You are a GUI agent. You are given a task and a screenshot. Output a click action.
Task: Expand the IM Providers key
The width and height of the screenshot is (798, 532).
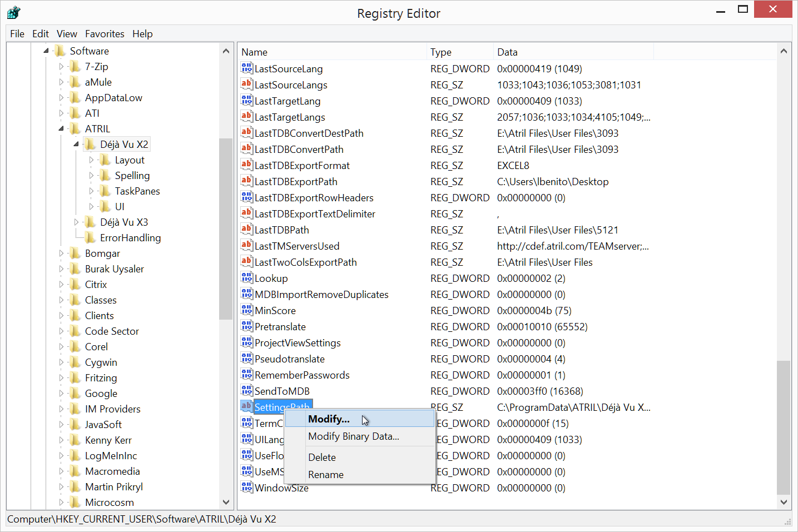(x=61, y=409)
